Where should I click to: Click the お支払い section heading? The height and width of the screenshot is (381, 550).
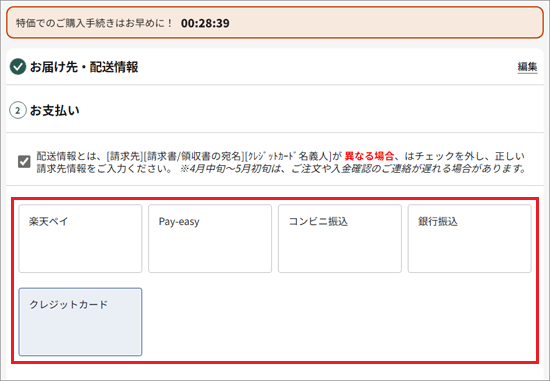[x=55, y=111]
